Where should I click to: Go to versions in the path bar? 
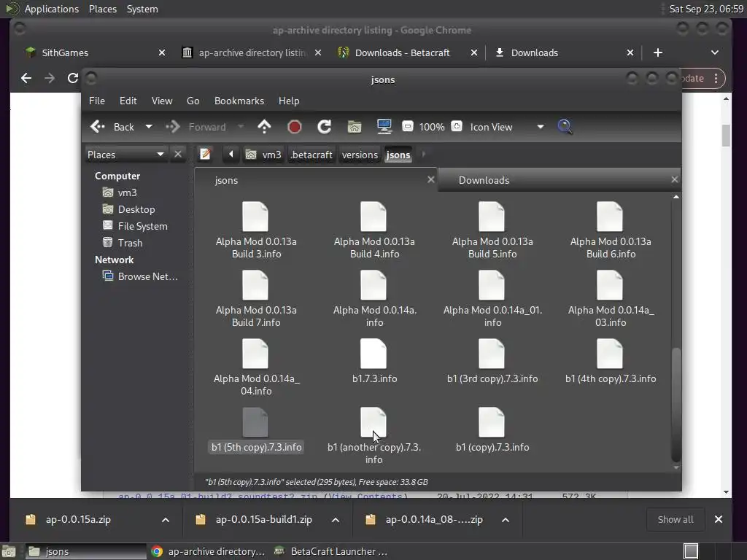[360, 155]
